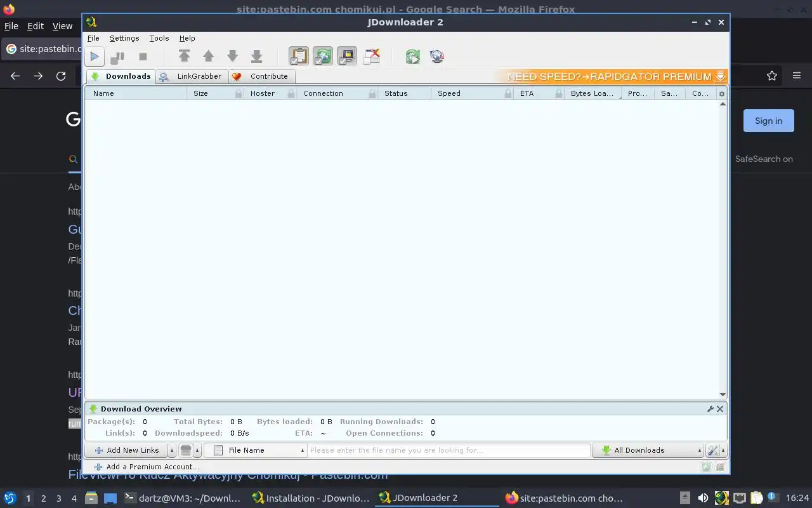Switch to the Downloads tab
The width and height of the screenshot is (812, 508).
(121, 76)
